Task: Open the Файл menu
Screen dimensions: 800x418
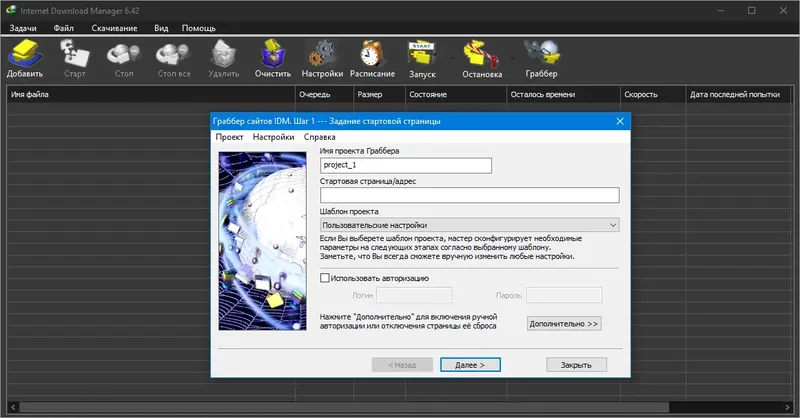Action: coord(64,28)
